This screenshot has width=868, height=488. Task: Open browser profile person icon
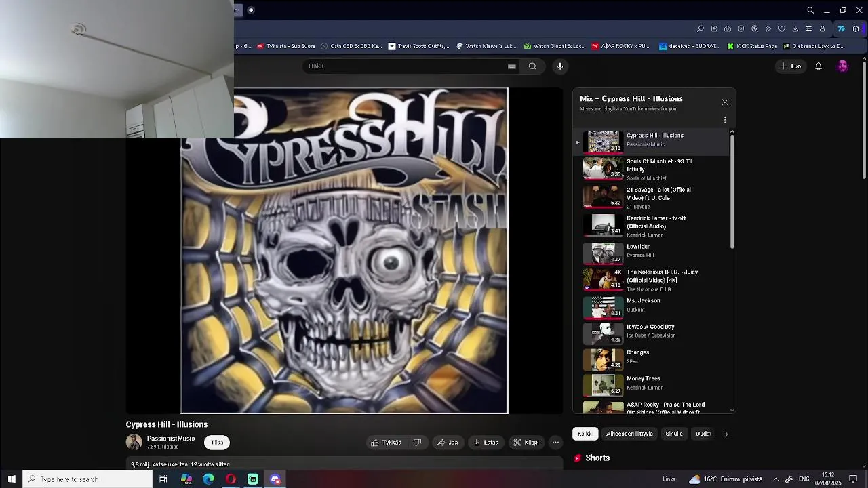pos(823,28)
